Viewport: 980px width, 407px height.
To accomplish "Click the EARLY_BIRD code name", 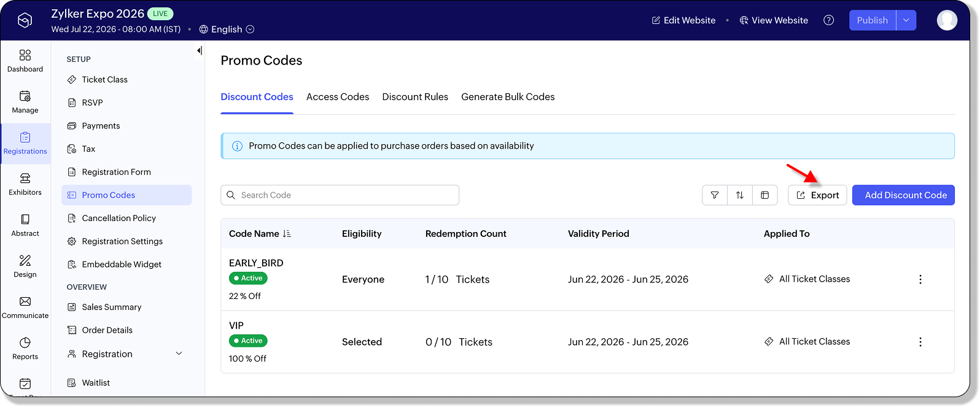I will point(256,263).
